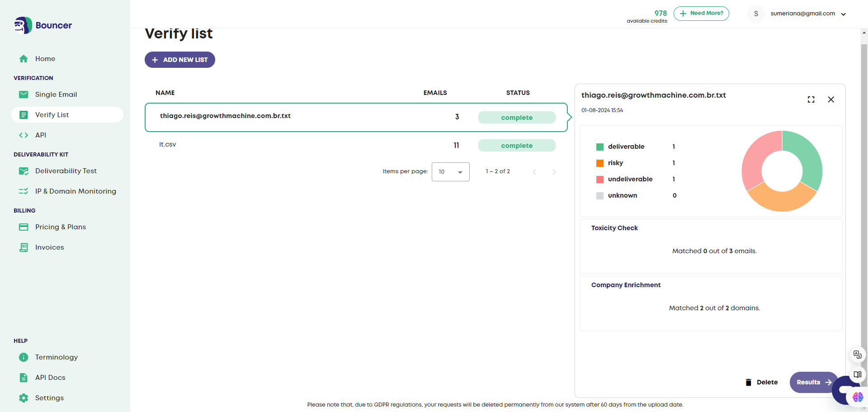The image size is (868, 412).
Task: Click the 1 – 2 of 2 pagination text
Action: point(498,171)
